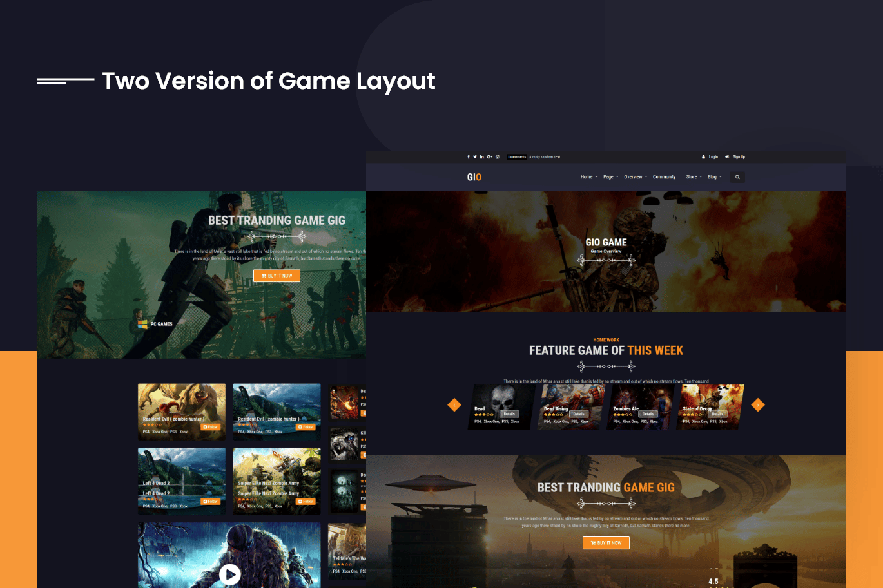This screenshot has width=883, height=588.
Task: Open the Telltale's The Walking Dead card
Action: [x=347, y=551]
